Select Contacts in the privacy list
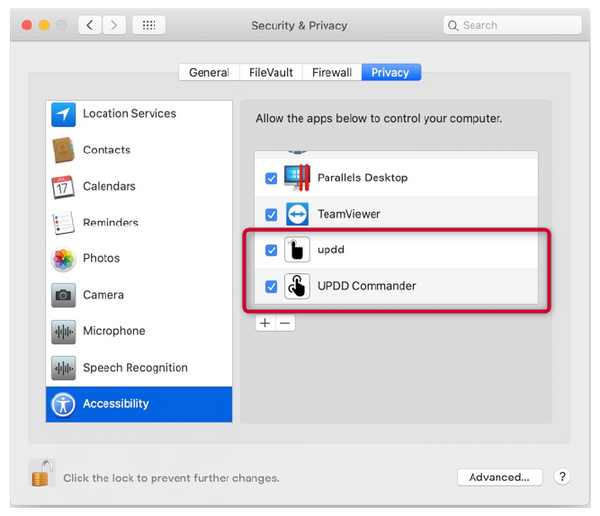This screenshot has width=600, height=516. 139,150
